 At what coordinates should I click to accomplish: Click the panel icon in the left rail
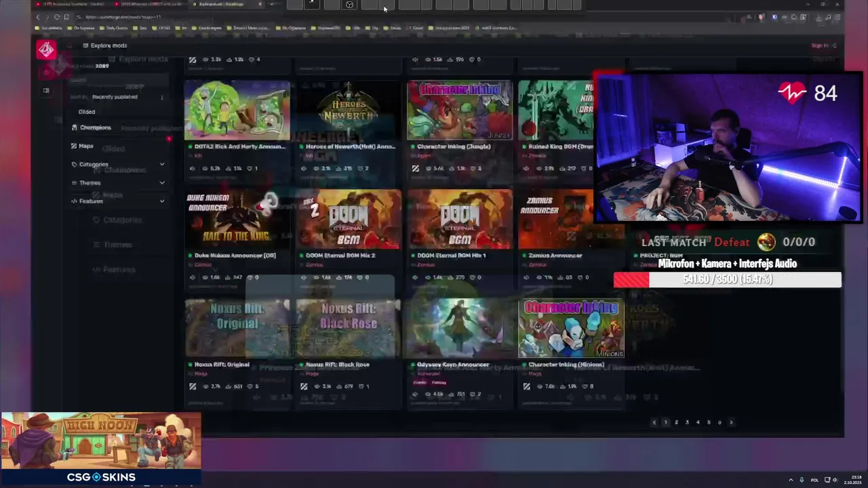pos(46,90)
